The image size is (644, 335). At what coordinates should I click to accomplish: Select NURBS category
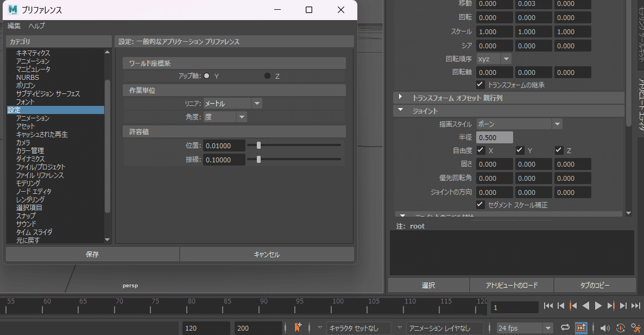(x=28, y=77)
